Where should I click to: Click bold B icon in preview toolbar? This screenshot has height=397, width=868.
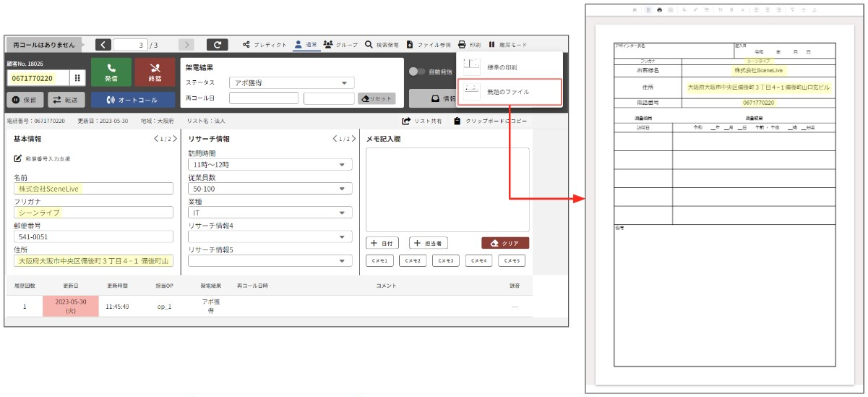731,9
